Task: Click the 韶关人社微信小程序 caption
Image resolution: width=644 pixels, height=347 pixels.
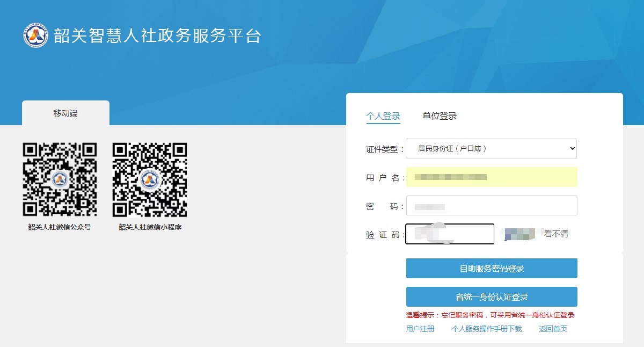Action: pyautogui.click(x=150, y=227)
